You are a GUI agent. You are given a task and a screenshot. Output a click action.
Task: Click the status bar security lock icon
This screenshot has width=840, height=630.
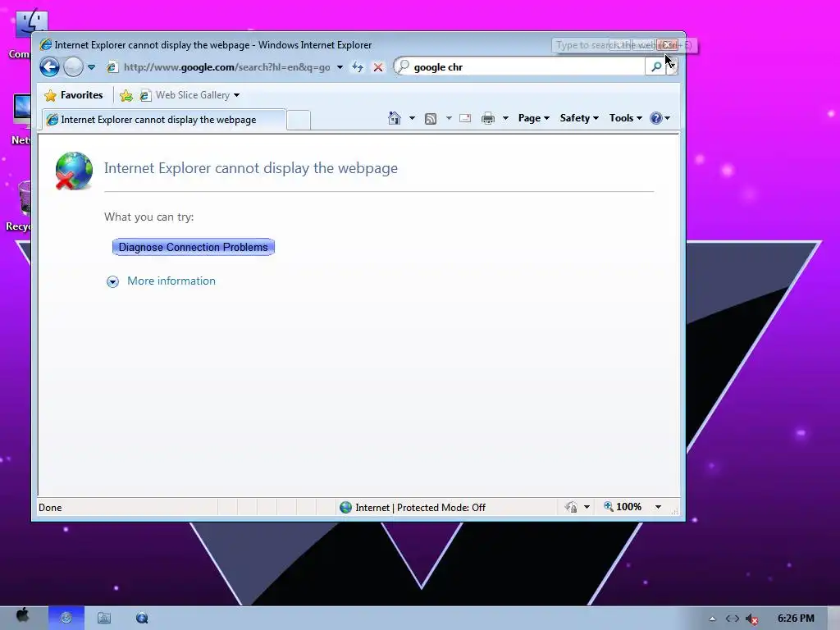[x=571, y=507]
